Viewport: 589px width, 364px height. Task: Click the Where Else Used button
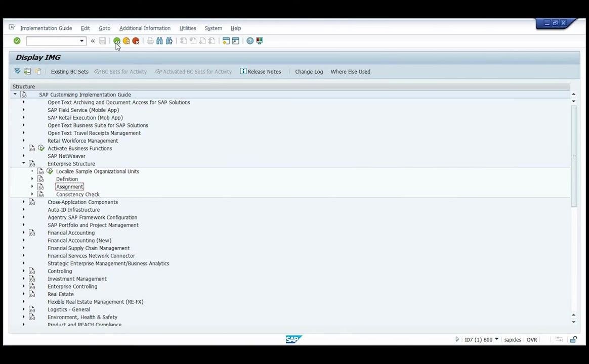pyautogui.click(x=350, y=72)
